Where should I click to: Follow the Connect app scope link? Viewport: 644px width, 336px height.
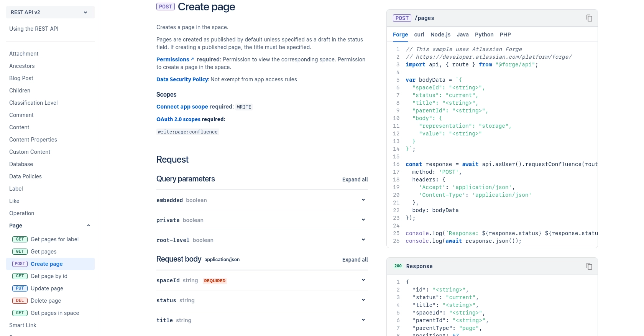point(182,107)
